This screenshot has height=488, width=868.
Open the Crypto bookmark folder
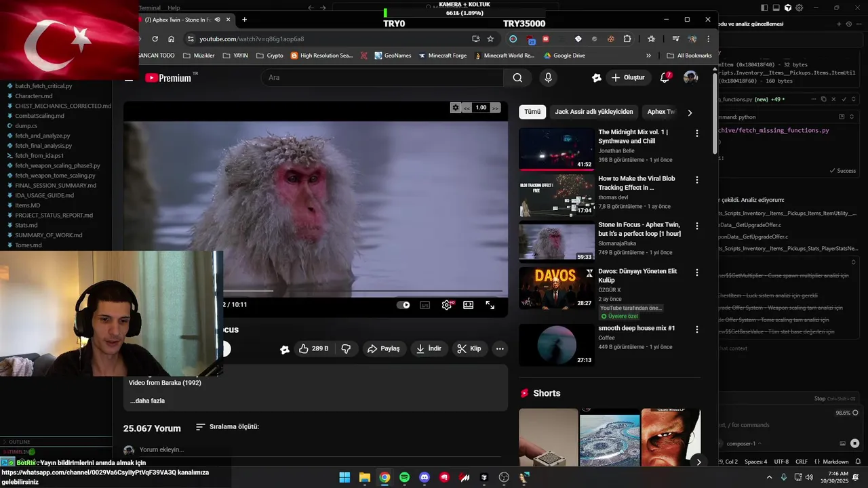pos(269,56)
